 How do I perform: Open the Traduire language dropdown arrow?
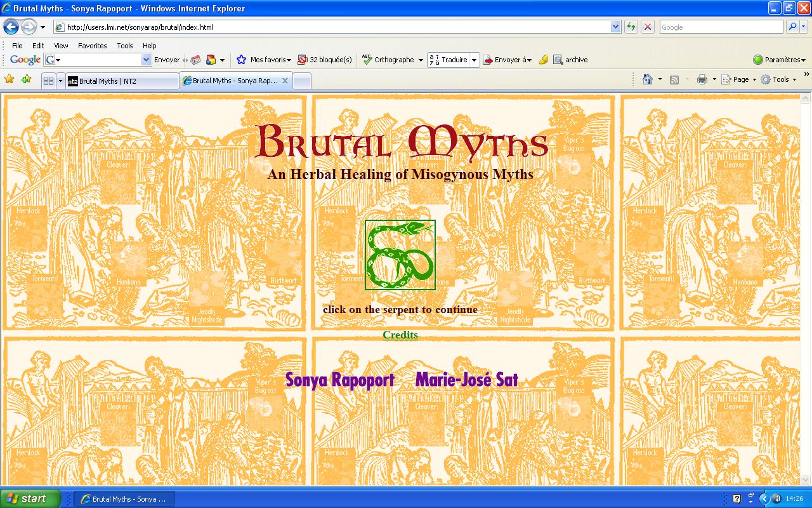click(x=474, y=60)
